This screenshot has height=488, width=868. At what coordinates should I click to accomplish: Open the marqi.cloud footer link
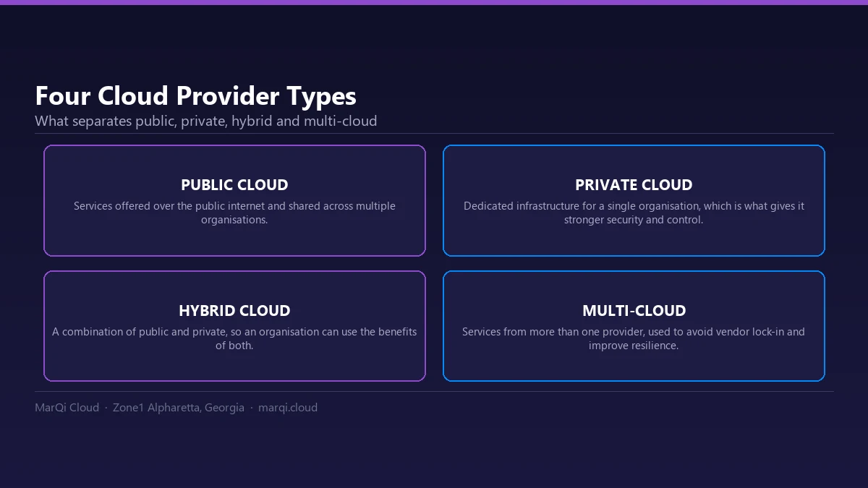click(288, 408)
